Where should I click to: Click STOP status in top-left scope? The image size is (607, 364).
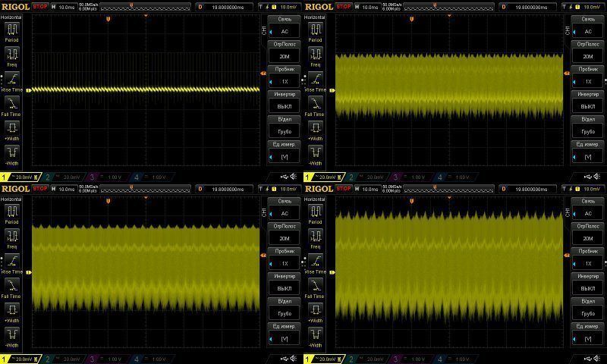(40, 7)
